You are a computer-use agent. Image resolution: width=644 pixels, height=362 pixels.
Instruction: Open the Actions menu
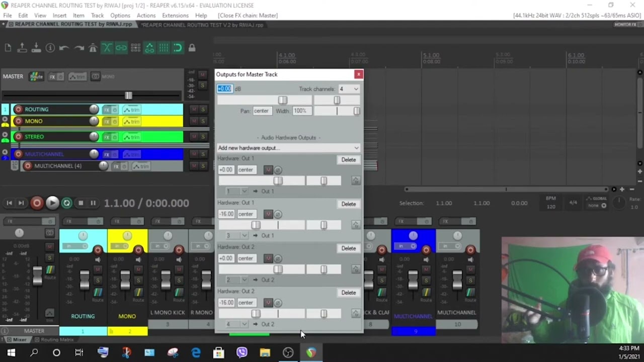[x=146, y=16]
